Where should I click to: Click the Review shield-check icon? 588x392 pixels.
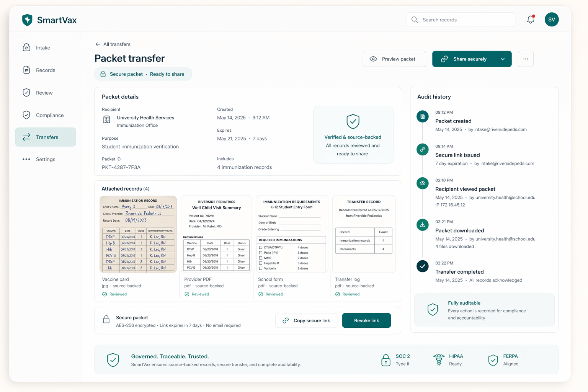pyautogui.click(x=26, y=92)
